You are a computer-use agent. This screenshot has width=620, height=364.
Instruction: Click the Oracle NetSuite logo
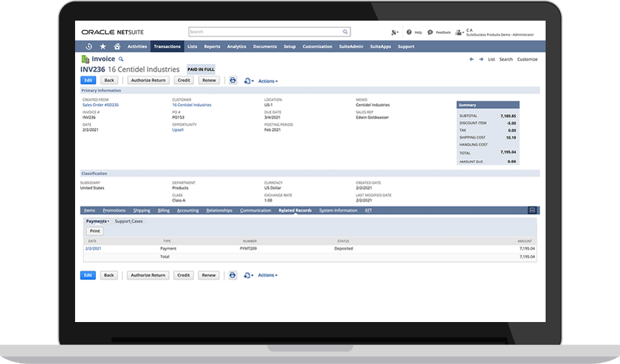(x=113, y=32)
